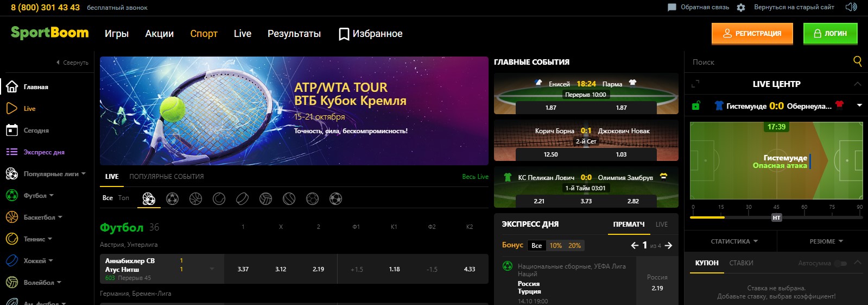The height and width of the screenshot is (305, 868).
Task: Open the Резюме dropdown
Action: point(826,241)
